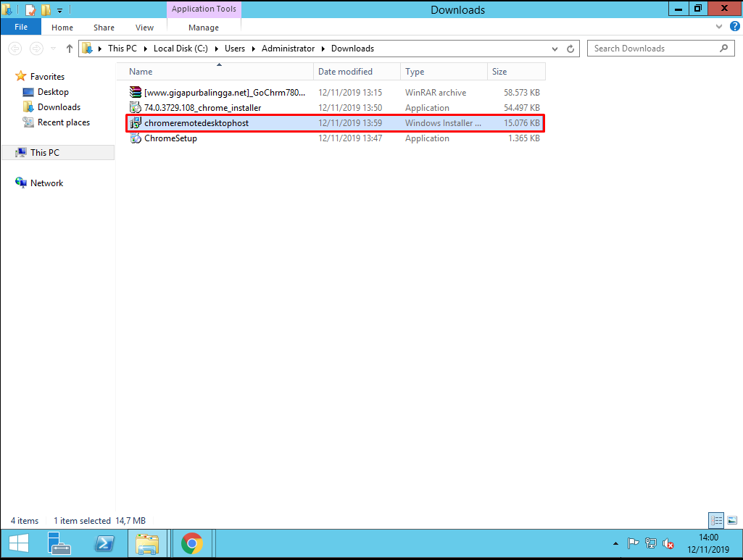
Task: Click the ChromeSetup application icon
Action: pos(136,138)
